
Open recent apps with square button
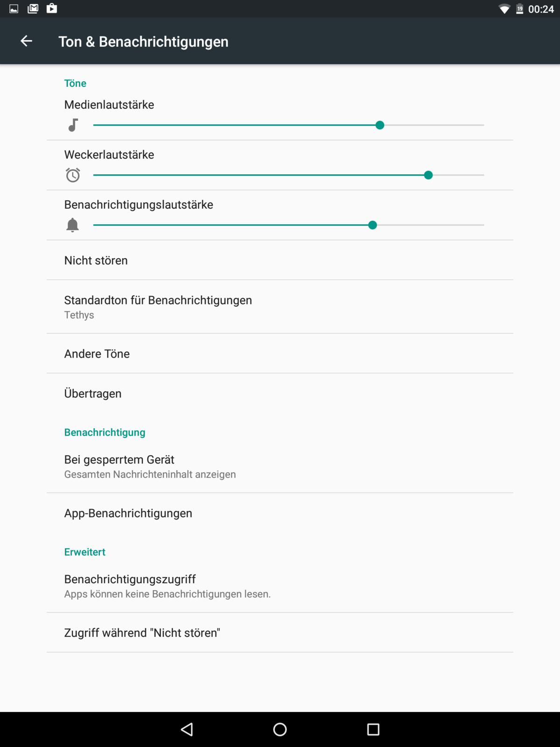pos(373,729)
